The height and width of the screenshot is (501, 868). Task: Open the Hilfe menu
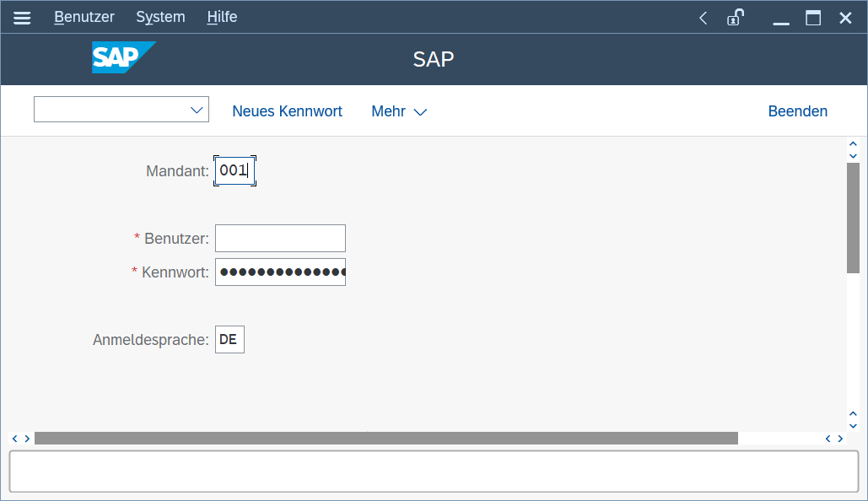click(x=222, y=17)
